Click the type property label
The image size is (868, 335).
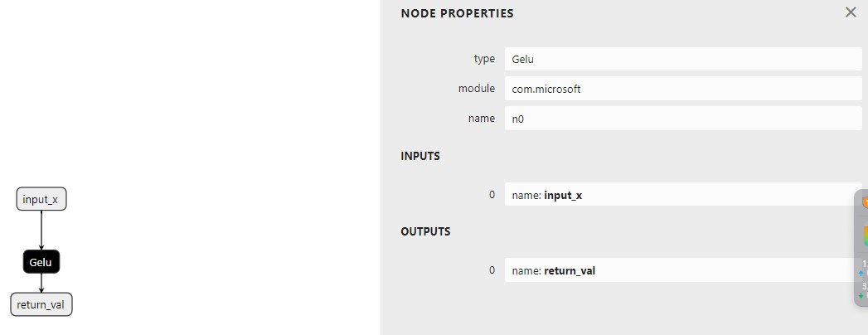click(x=484, y=59)
